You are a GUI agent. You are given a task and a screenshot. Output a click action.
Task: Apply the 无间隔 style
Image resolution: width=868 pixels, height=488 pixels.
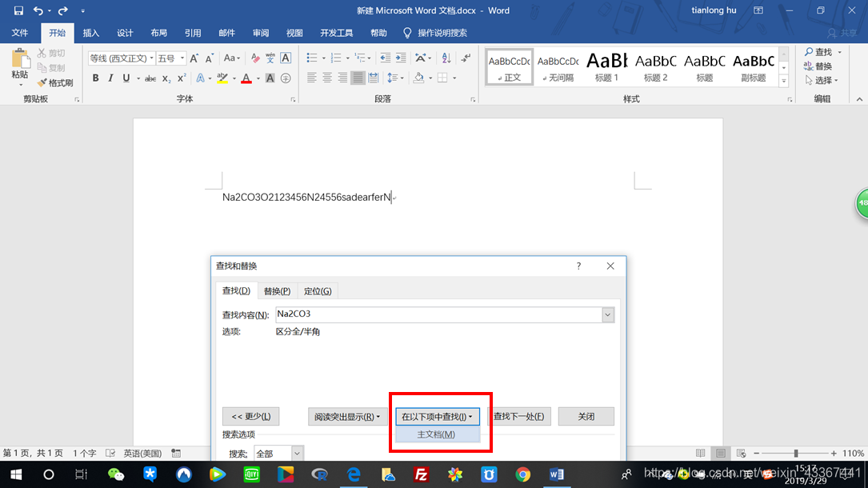point(558,67)
